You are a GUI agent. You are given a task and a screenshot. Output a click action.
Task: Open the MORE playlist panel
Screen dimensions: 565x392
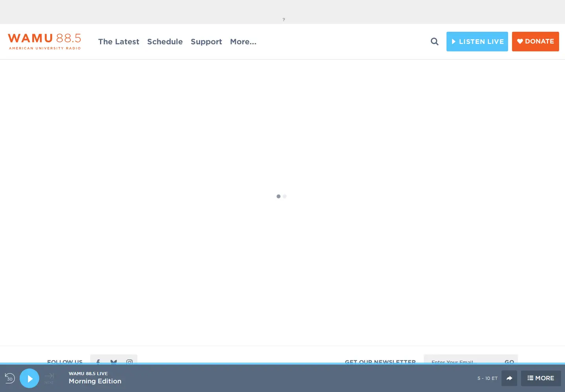[541, 378]
